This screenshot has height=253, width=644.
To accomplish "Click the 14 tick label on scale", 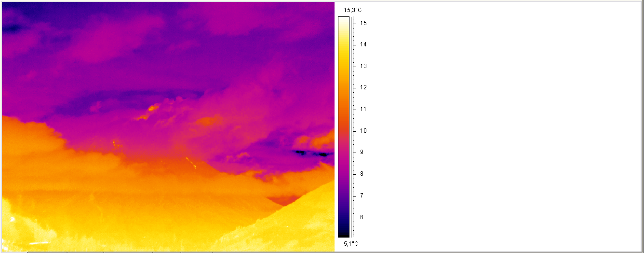I will (x=363, y=44).
